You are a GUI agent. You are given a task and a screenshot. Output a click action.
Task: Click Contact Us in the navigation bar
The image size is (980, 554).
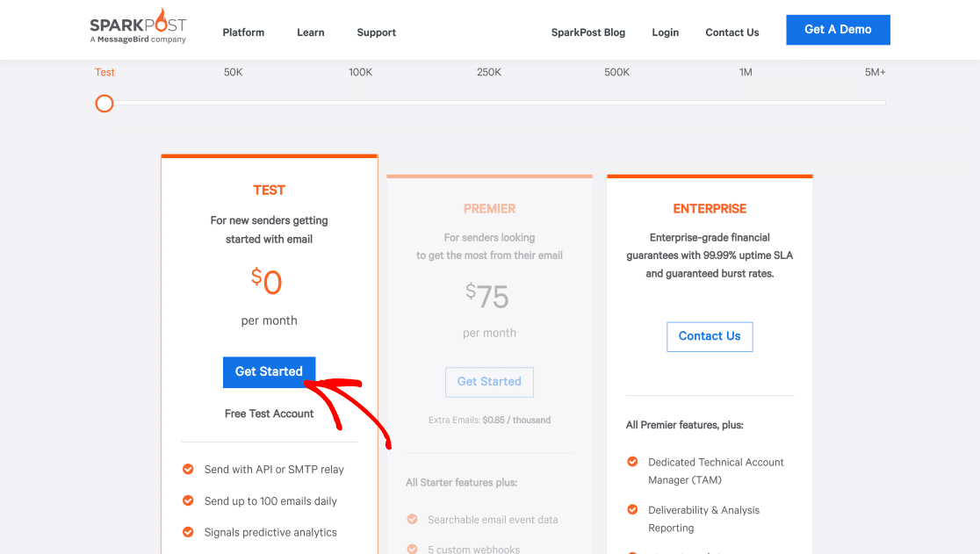731,32
